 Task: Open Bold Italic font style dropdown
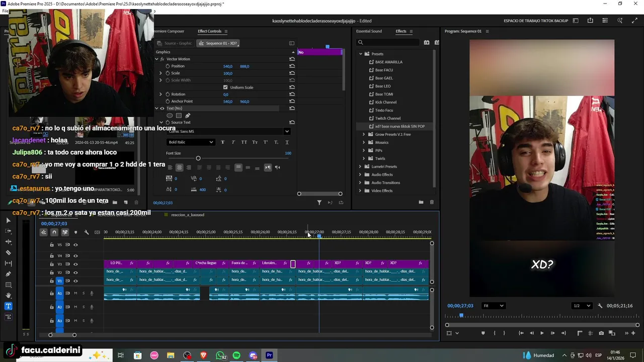(191, 142)
